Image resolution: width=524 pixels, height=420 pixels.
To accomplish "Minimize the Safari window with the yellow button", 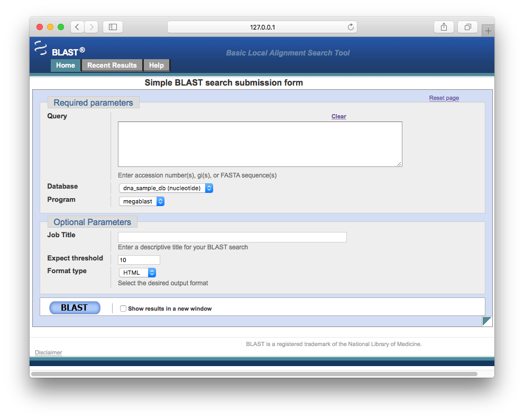I will [50, 27].
